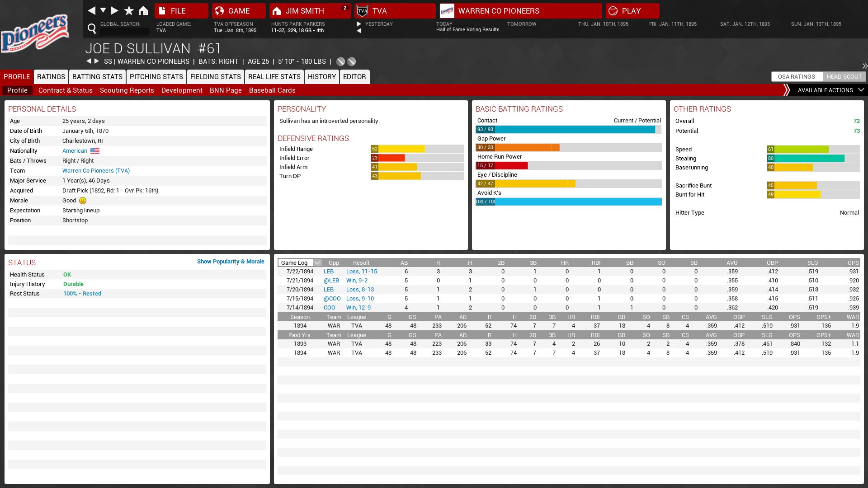Switch to the EDITOR tab
This screenshot has width=868, height=488.
point(354,77)
